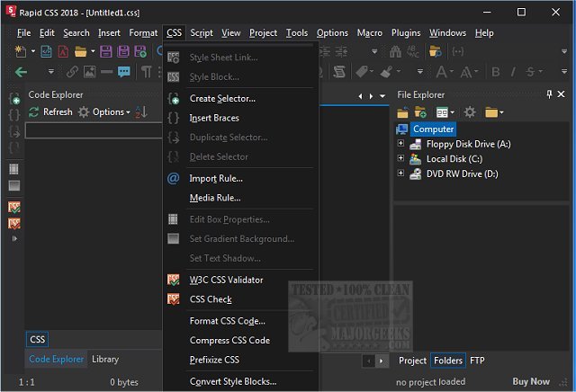Click the new HTML document icon
The width and height of the screenshot is (576, 392).
click(x=46, y=51)
